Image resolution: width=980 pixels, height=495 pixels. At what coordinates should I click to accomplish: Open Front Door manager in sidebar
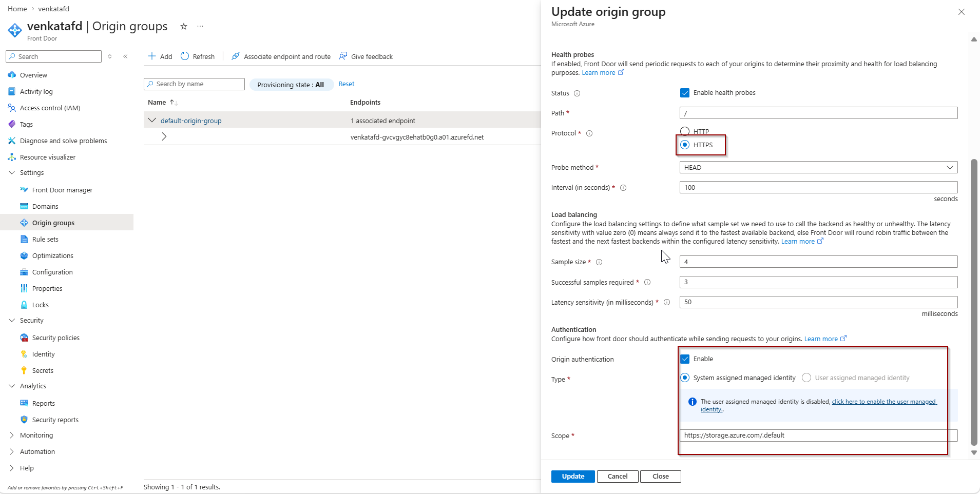tap(62, 190)
